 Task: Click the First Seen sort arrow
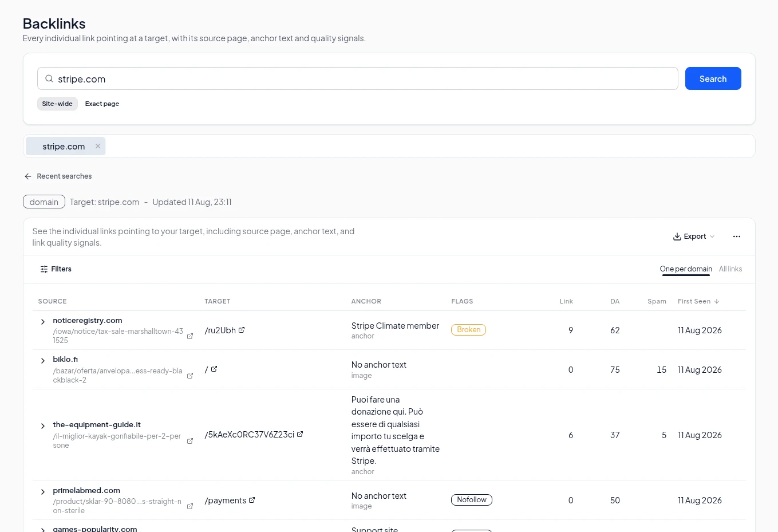tap(717, 301)
